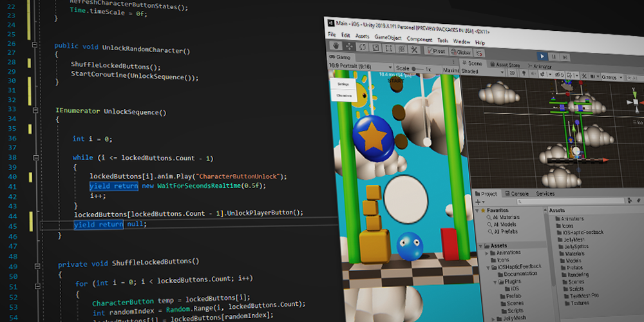644x322 pixels.
Task: Collapse the while loop block in code editor
Action: point(35,158)
